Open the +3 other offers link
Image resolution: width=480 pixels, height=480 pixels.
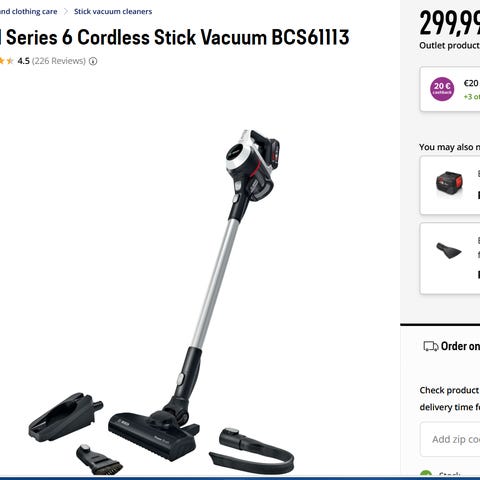[472, 97]
